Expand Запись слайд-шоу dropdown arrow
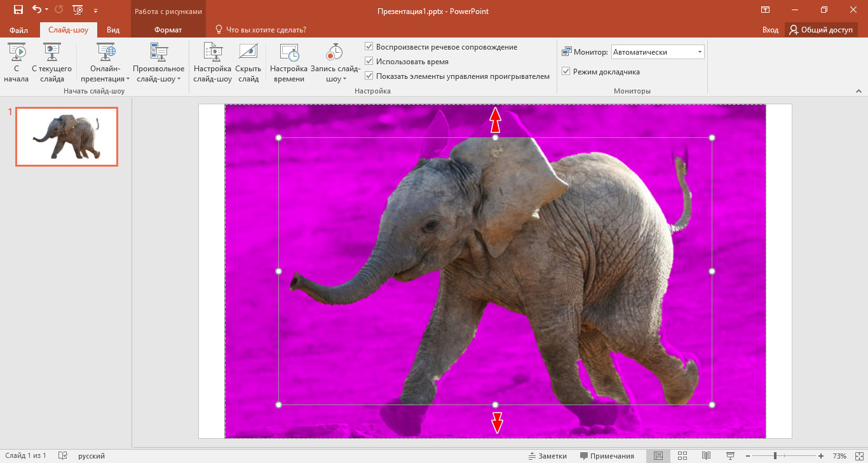The height and width of the screenshot is (463, 868). 344,79
